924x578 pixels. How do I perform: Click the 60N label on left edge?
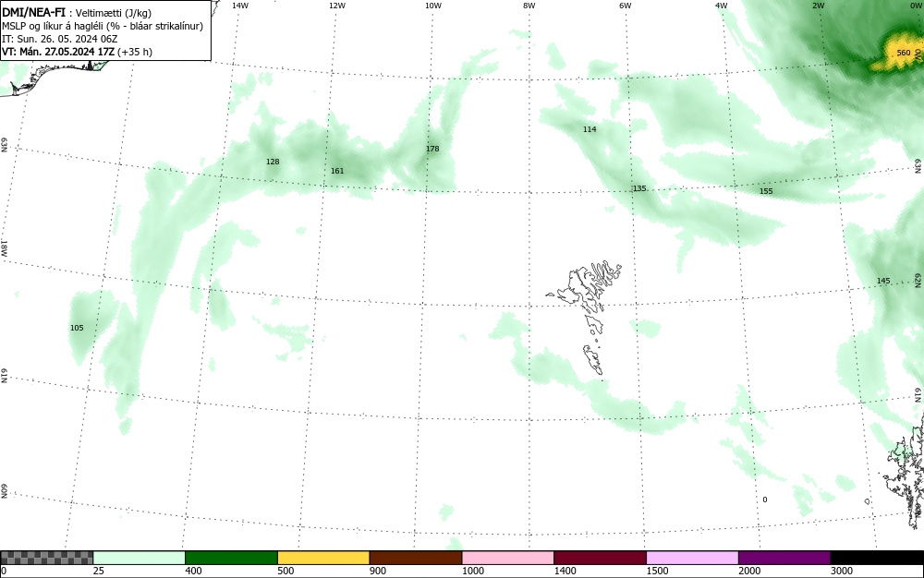[x=4, y=491]
